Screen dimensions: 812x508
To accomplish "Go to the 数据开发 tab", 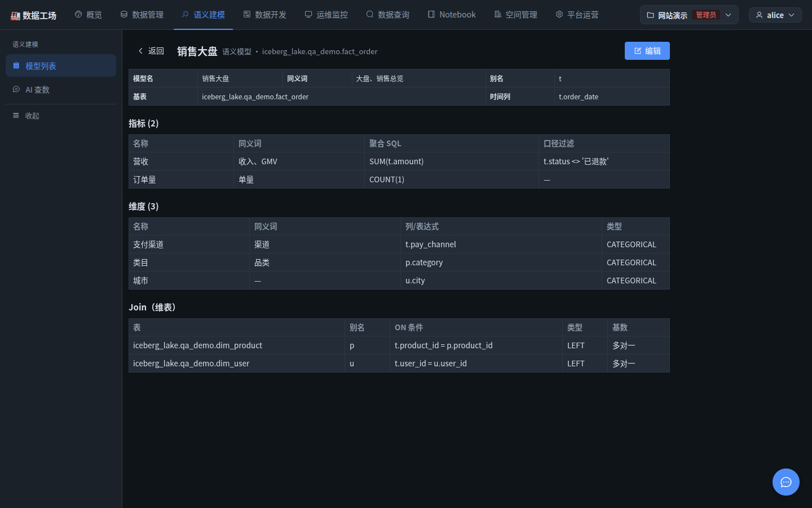I will (265, 15).
